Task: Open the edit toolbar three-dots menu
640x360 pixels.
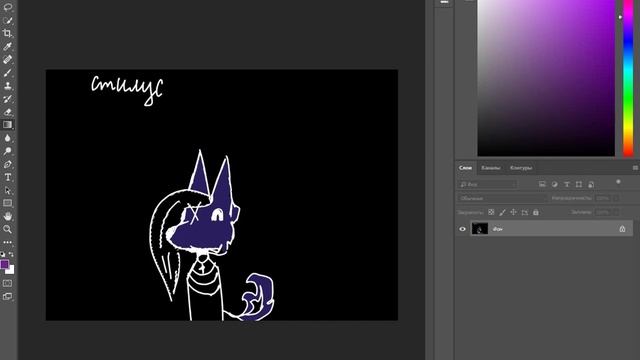Action: 7,242
